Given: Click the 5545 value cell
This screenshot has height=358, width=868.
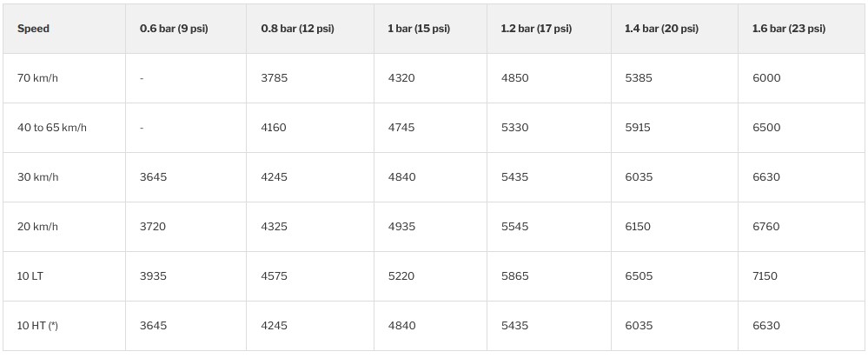Looking at the screenshot, I should point(514,227).
